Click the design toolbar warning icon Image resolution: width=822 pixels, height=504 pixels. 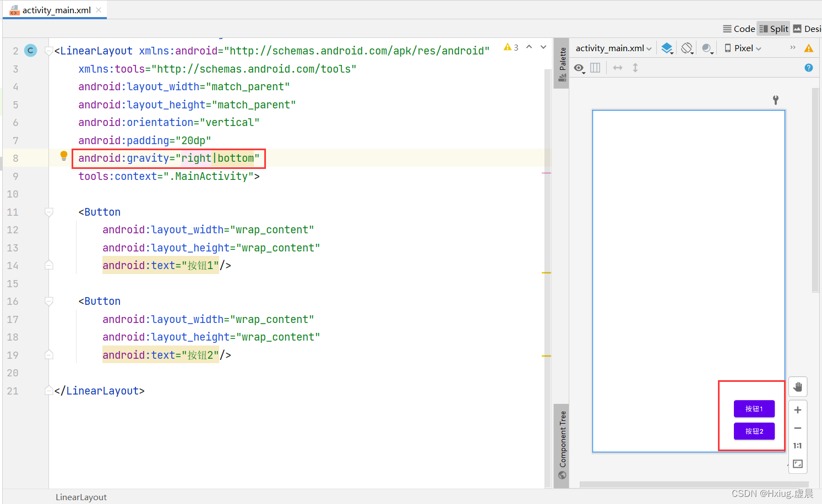(809, 48)
